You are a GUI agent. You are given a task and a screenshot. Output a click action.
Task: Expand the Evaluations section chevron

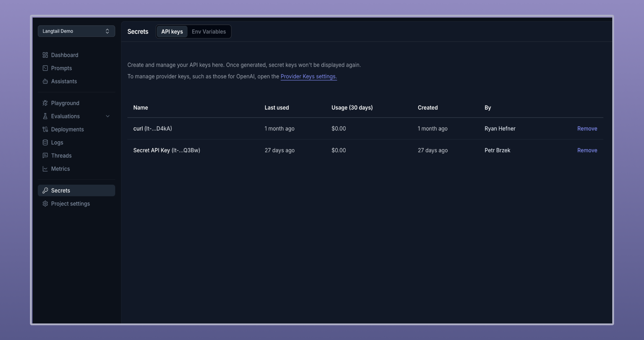point(108,116)
